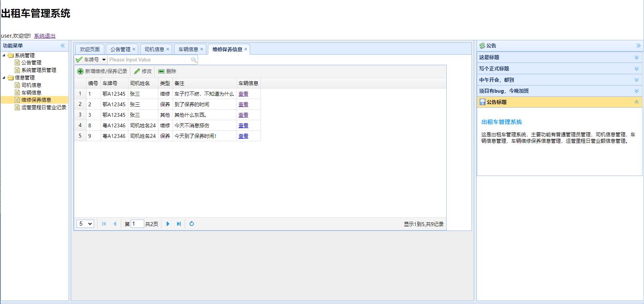Collapse the 系统管理 tree node
The image size is (644, 304).
pyautogui.click(x=4, y=55)
